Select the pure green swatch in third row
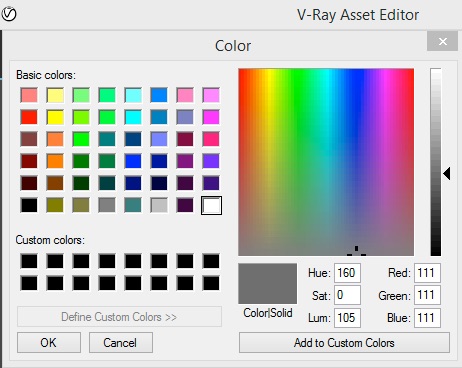The width and height of the screenshot is (462, 368). [x=81, y=139]
